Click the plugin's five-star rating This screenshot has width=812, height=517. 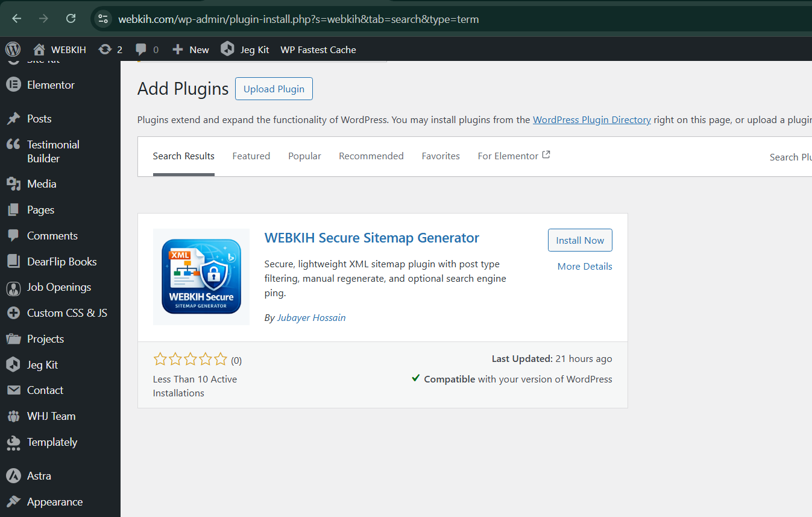(x=190, y=360)
